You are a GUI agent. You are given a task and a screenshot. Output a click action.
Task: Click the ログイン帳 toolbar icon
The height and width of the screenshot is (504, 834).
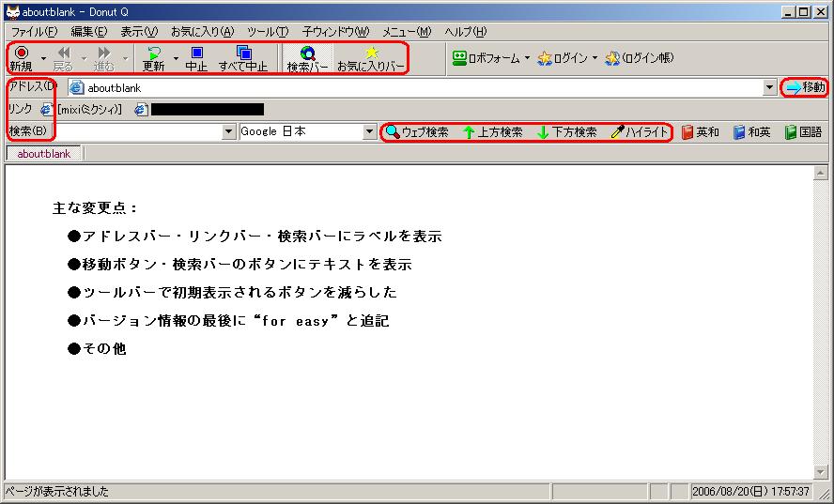612,58
